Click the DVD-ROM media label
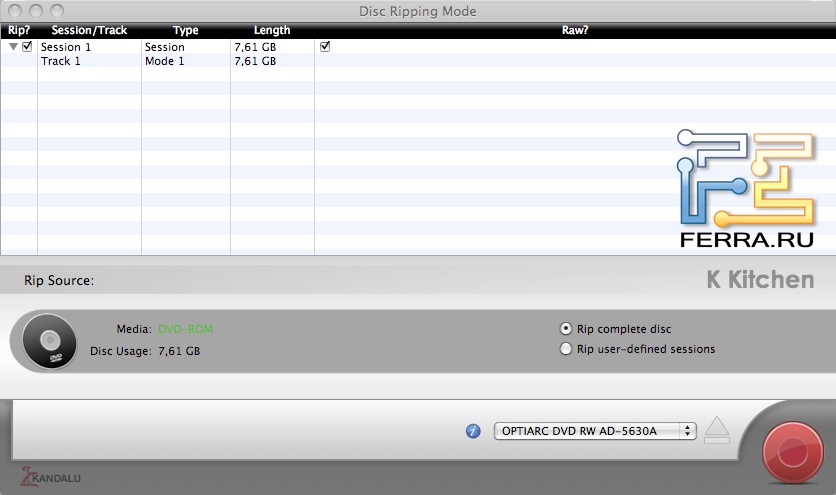Viewport: 836px width, 495px height. (x=186, y=329)
